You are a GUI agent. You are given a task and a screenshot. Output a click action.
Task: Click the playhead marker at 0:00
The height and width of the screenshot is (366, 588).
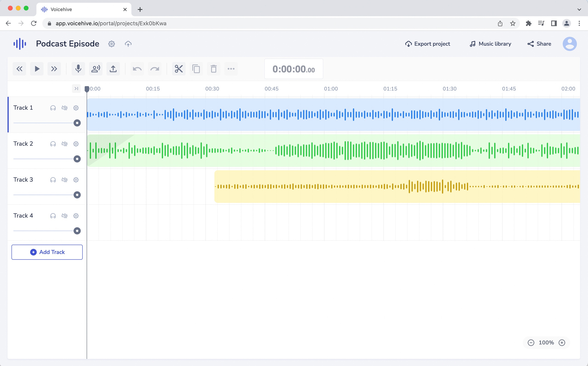pyautogui.click(x=87, y=89)
